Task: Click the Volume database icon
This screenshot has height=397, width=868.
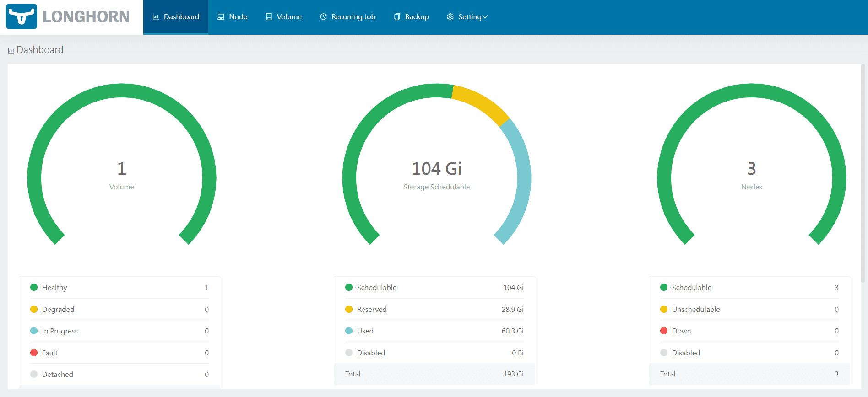Action: coord(269,17)
